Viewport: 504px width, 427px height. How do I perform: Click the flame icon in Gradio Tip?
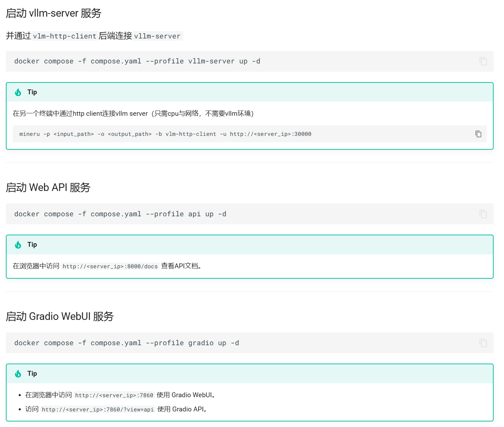point(18,373)
